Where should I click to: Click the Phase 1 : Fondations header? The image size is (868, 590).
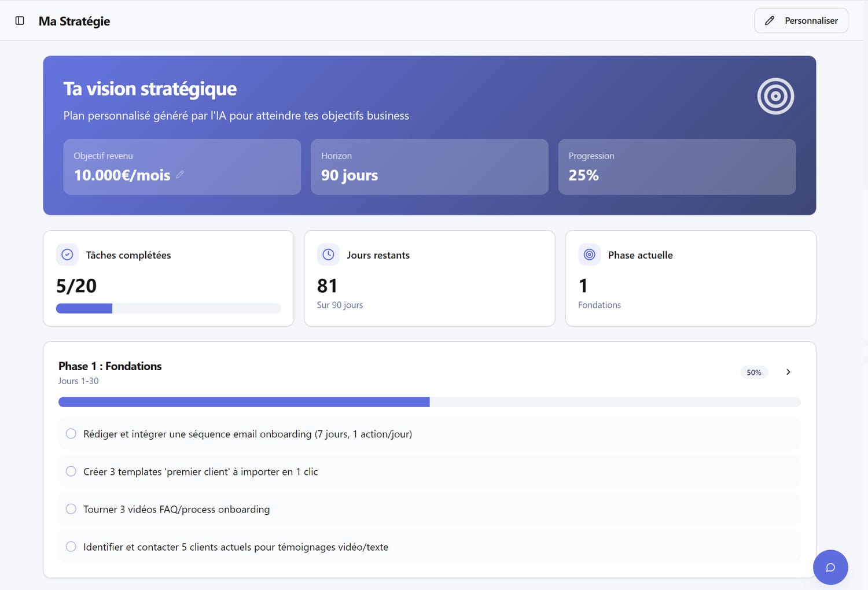[x=110, y=366]
